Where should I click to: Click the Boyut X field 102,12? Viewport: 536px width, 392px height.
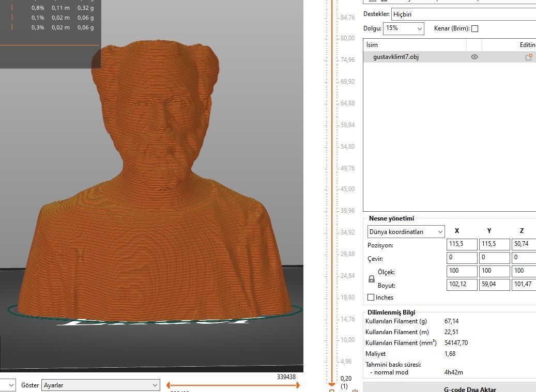tap(462, 285)
